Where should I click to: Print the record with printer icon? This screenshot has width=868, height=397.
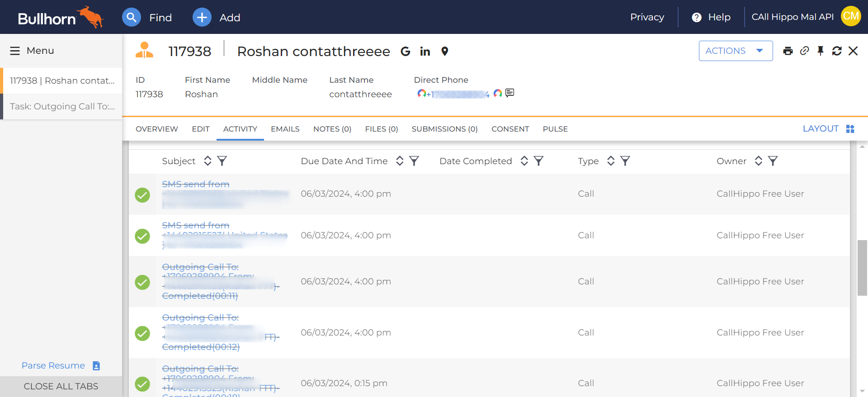click(x=788, y=51)
